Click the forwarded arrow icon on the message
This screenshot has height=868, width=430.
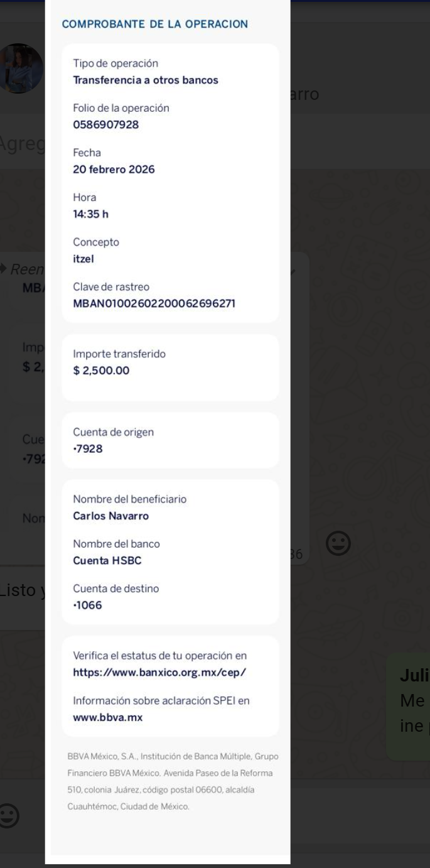pyautogui.click(x=3, y=269)
